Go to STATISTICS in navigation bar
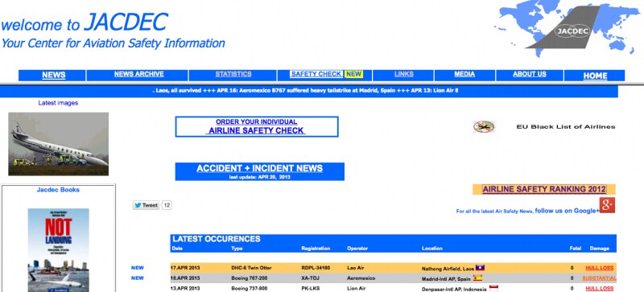 (233, 74)
